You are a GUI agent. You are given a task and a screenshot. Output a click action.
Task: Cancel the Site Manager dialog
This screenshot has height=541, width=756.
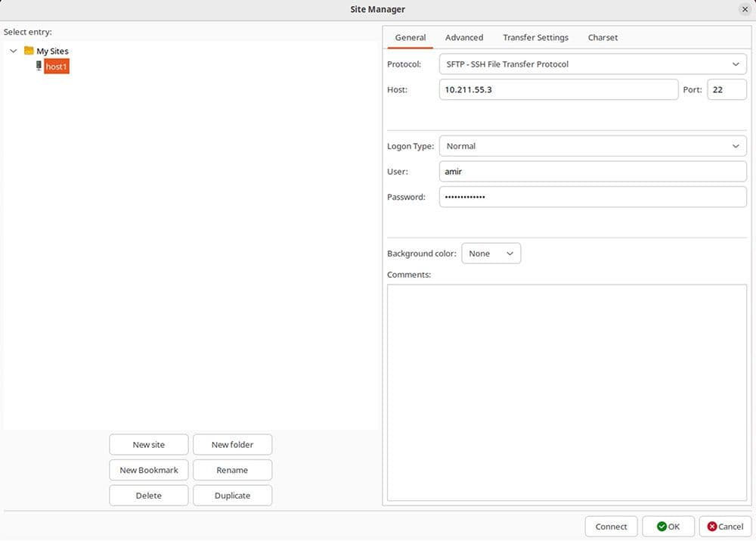pyautogui.click(x=724, y=526)
